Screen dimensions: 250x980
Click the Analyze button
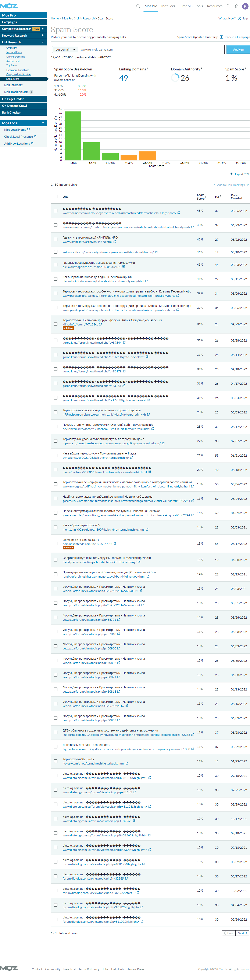click(x=238, y=49)
